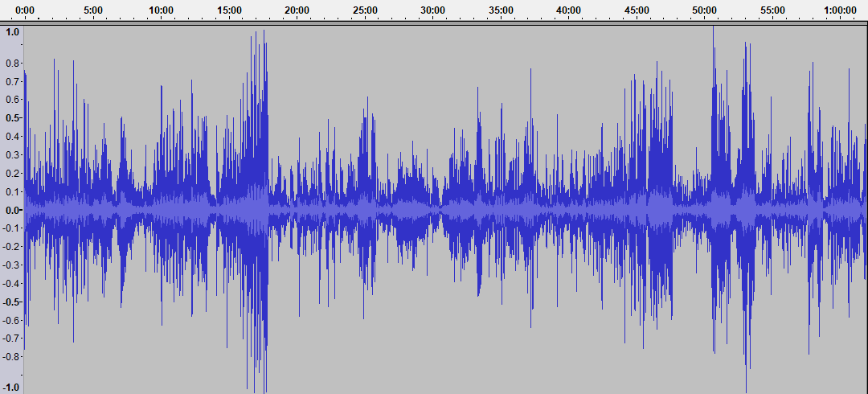The image size is (868, 394).
Task: Click the 5:00 mark on the timeline ruler
Action: [x=93, y=10]
